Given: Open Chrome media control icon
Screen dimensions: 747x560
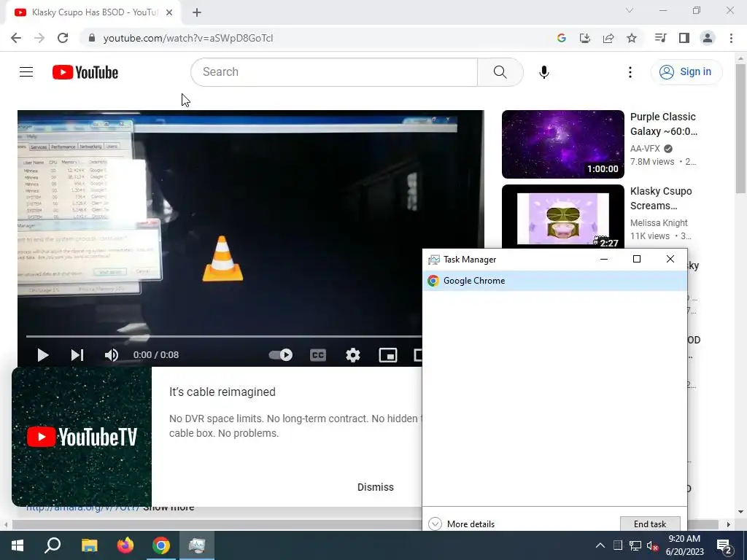Looking at the screenshot, I should pos(660,38).
